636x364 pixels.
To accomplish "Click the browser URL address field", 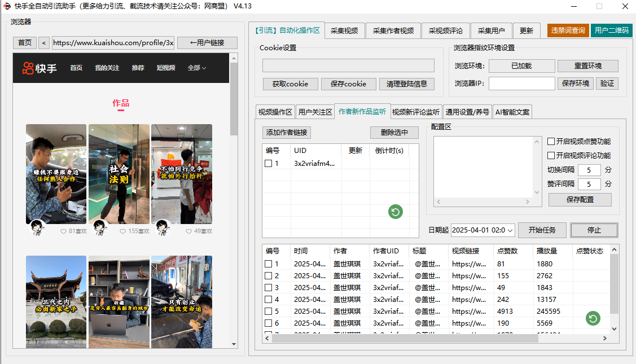I will 113,43.
